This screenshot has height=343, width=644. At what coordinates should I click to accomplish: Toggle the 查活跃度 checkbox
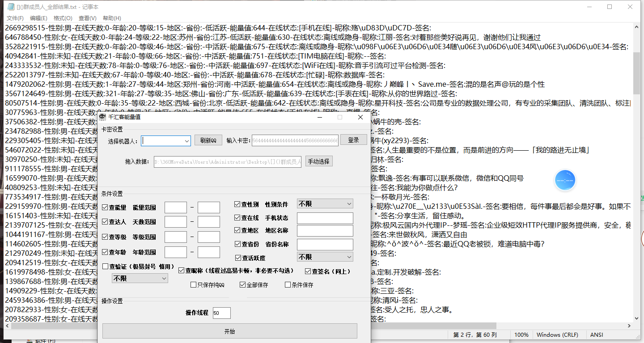(238, 258)
